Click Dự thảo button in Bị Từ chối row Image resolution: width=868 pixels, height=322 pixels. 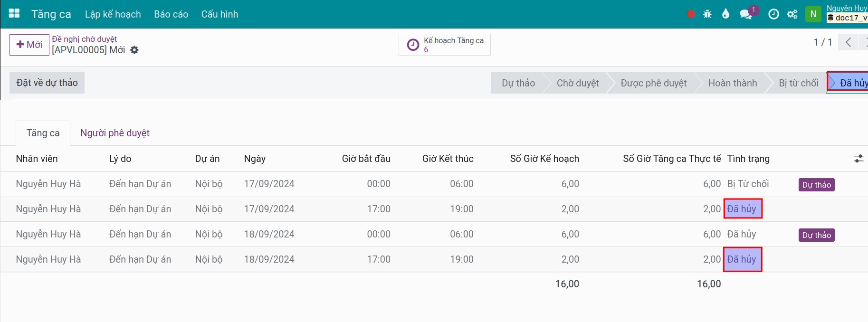click(817, 185)
